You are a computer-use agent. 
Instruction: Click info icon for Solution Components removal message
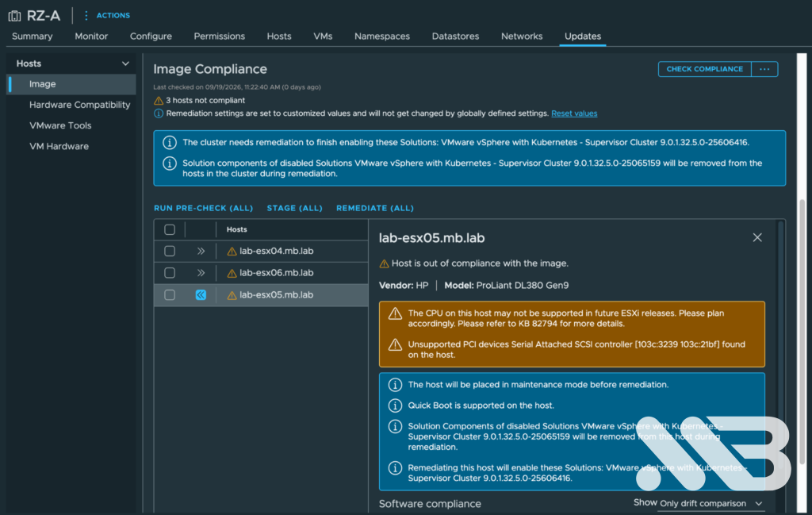coord(395,426)
